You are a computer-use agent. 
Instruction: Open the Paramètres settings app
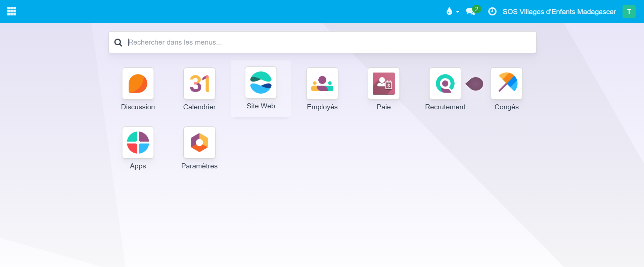(x=199, y=143)
